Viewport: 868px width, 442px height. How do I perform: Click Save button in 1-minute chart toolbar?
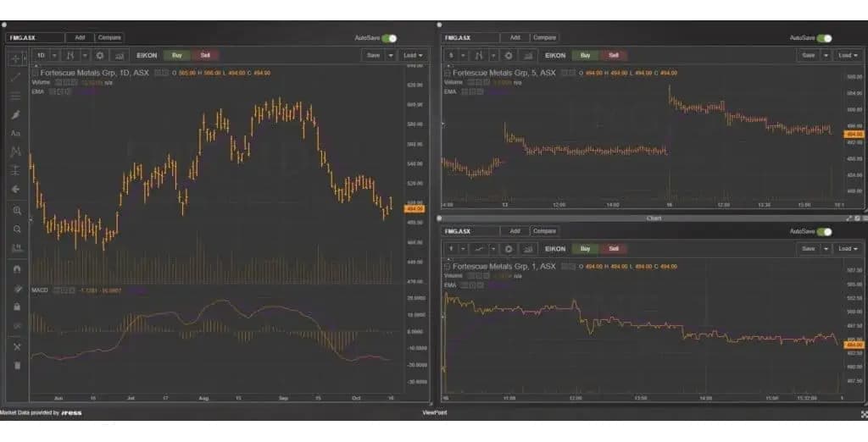click(x=809, y=249)
